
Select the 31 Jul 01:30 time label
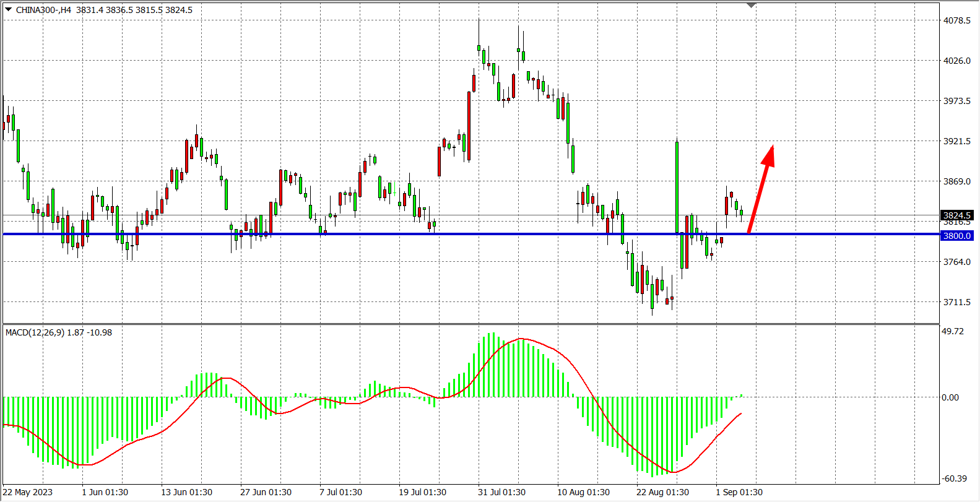click(501, 492)
